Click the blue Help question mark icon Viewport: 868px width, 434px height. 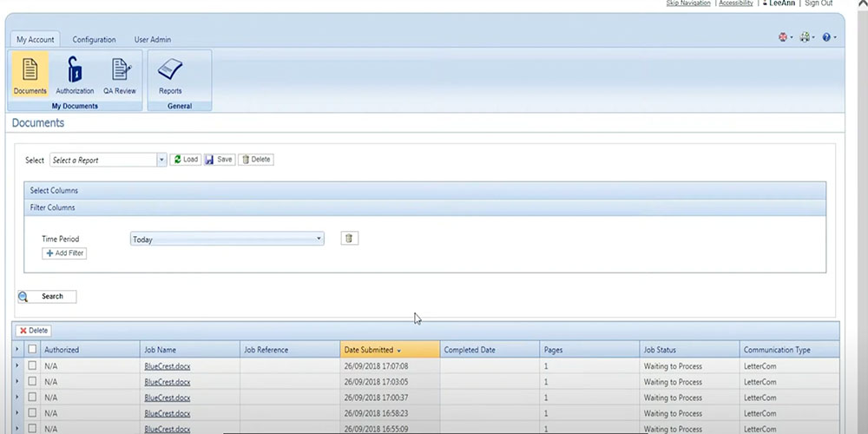pyautogui.click(x=825, y=37)
